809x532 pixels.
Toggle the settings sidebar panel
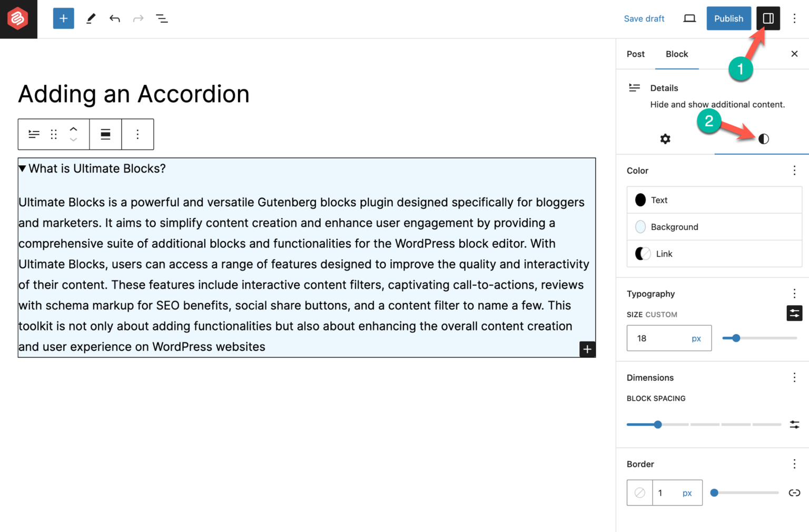tap(767, 18)
